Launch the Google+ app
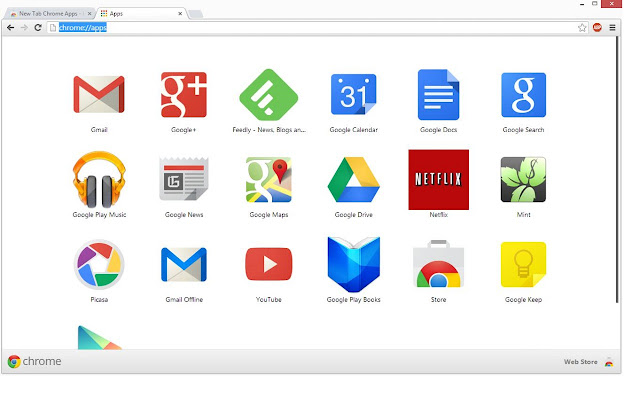 click(184, 95)
